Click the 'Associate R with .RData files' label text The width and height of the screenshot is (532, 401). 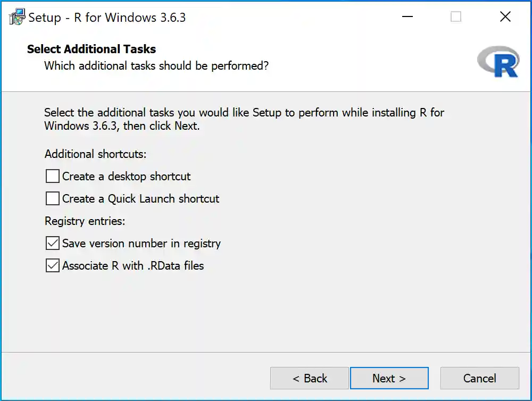(133, 266)
